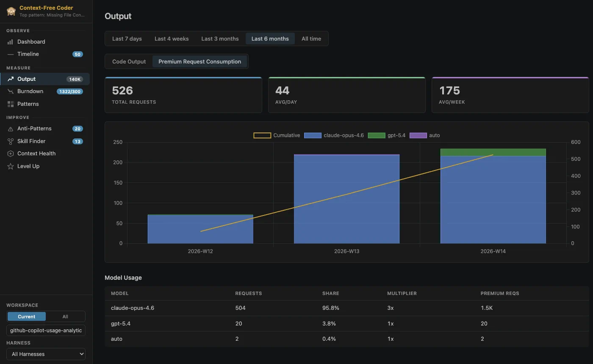Toggle Cumulative series in chart legend
The image size is (593, 364).
coord(277,135)
